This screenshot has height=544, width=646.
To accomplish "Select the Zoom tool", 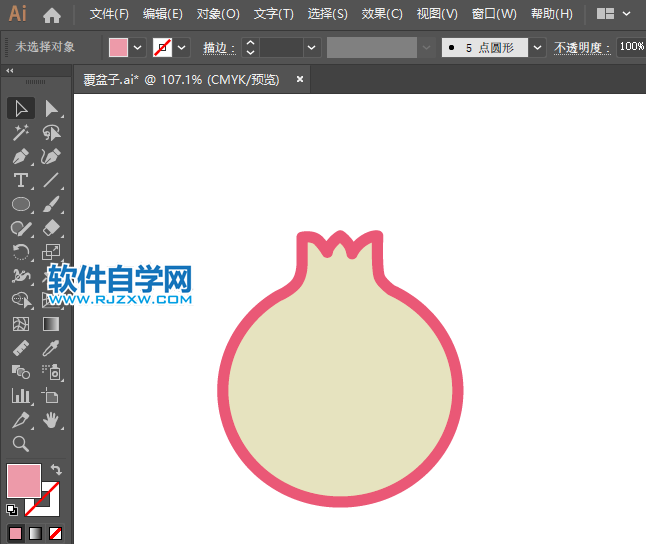I will coord(21,444).
